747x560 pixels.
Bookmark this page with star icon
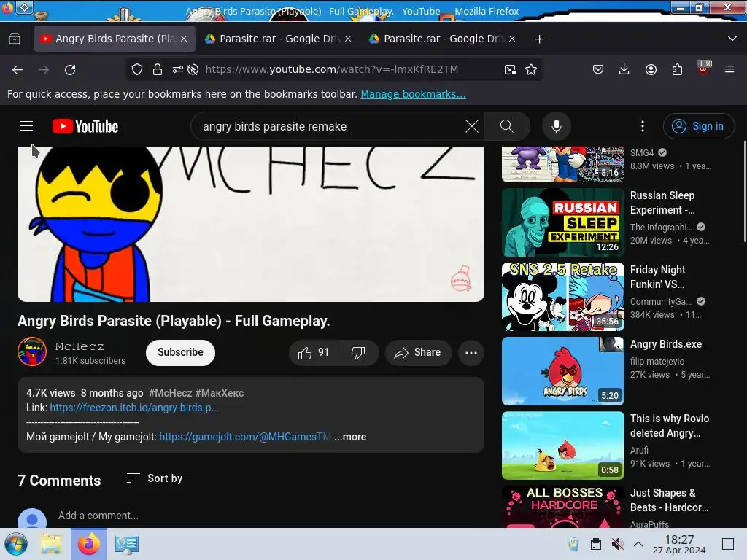pos(531,69)
